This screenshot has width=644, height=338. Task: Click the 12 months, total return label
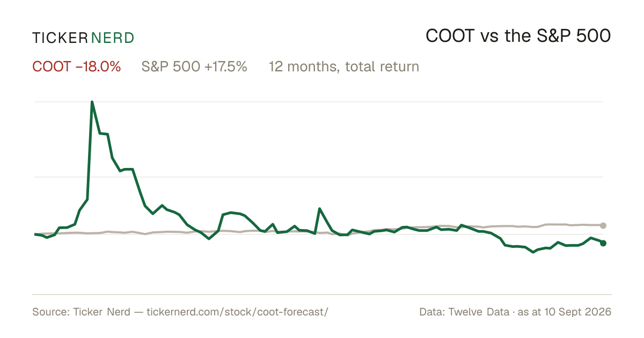pyautogui.click(x=344, y=67)
